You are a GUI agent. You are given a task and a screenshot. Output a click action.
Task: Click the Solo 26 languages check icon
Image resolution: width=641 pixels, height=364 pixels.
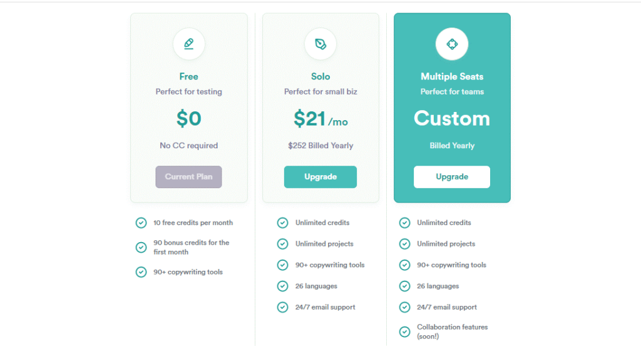click(x=282, y=286)
